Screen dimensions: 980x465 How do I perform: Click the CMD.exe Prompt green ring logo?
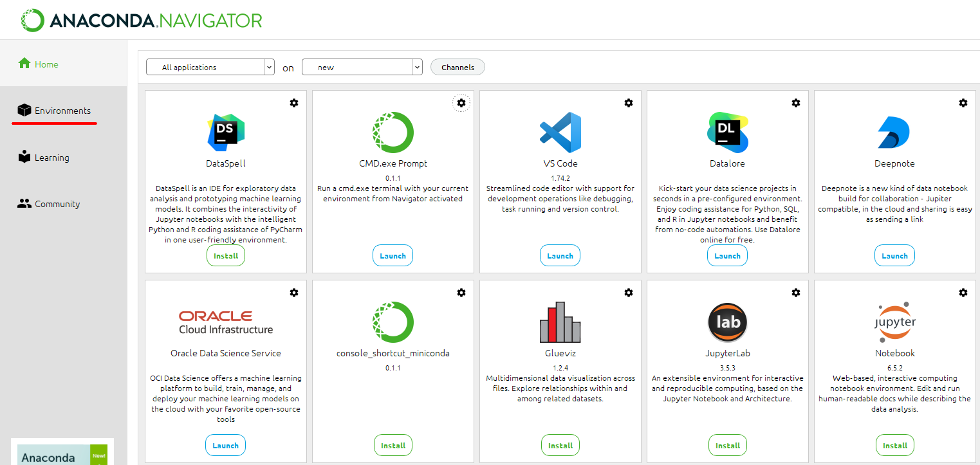(x=393, y=132)
